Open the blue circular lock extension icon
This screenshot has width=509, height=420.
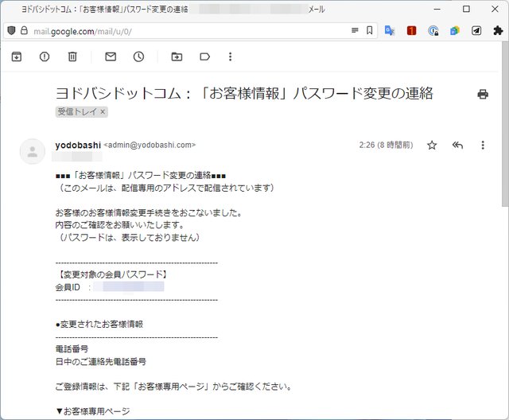click(433, 31)
